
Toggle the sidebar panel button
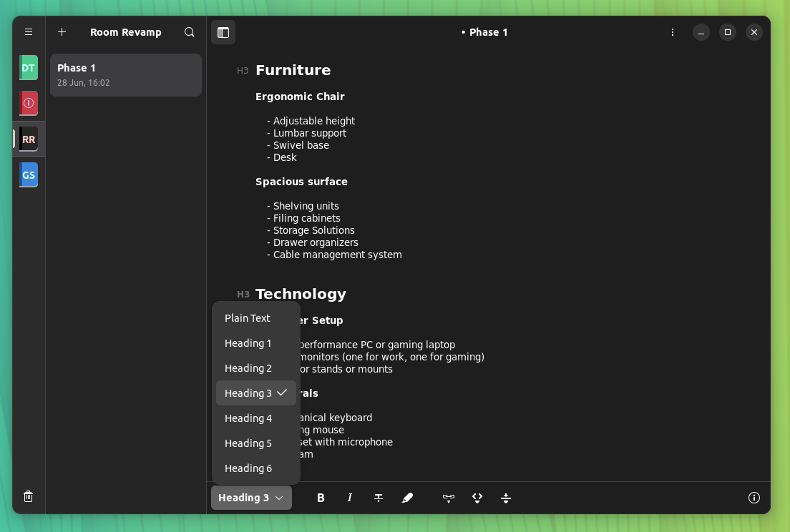pyautogui.click(x=223, y=32)
